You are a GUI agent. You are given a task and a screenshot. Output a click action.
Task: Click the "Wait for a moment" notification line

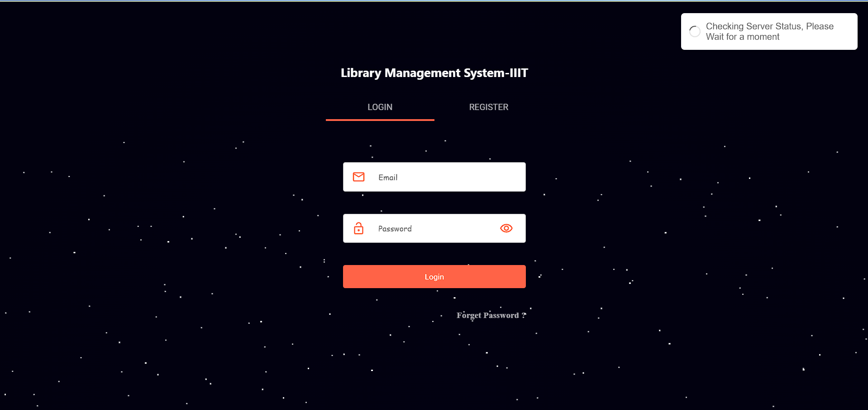click(x=742, y=37)
